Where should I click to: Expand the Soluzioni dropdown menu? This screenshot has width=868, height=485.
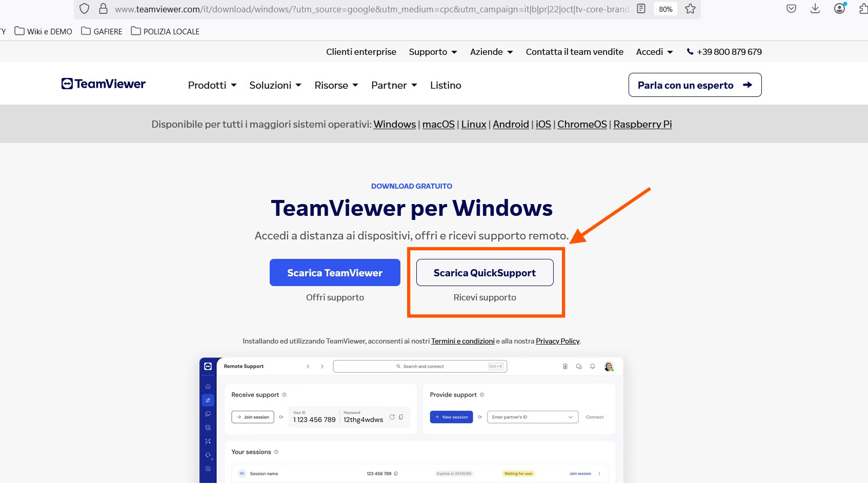[275, 85]
